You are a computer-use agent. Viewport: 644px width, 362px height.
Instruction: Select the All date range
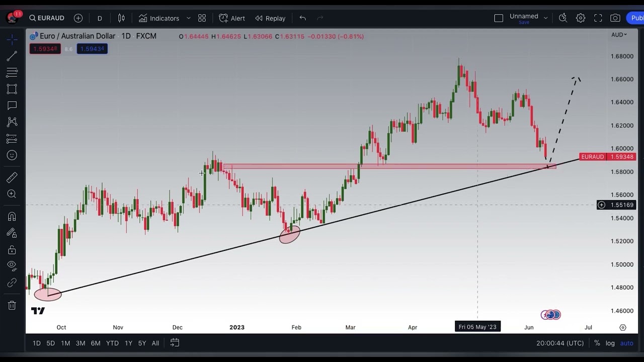pos(155,343)
